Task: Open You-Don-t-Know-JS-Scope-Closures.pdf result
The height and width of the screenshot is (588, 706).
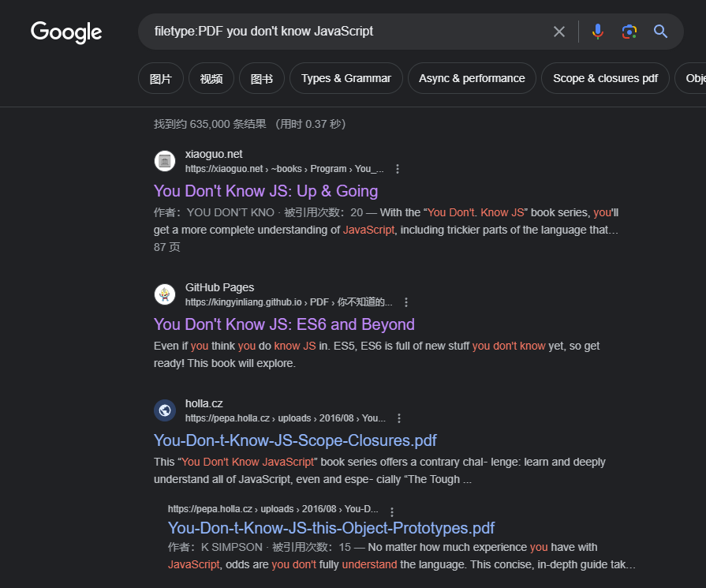Action: point(295,440)
